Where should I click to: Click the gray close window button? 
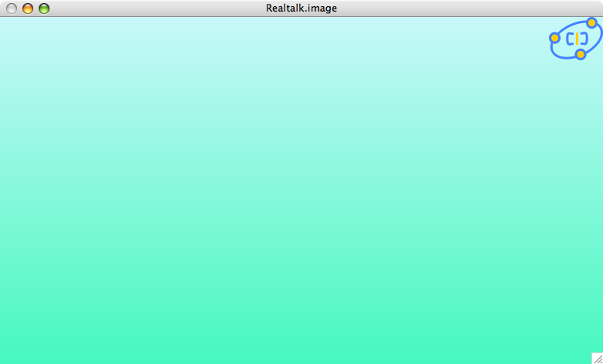pos(12,8)
